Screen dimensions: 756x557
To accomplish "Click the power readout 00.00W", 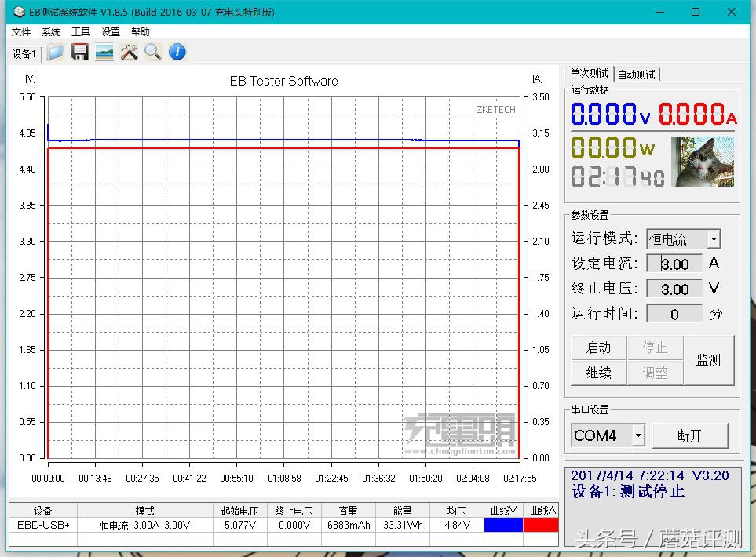I will click(613, 148).
